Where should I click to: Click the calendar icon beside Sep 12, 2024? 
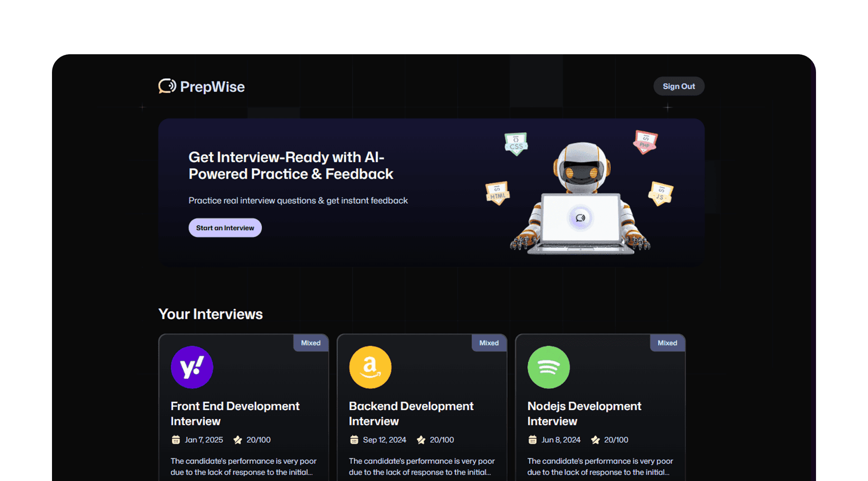pos(354,440)
